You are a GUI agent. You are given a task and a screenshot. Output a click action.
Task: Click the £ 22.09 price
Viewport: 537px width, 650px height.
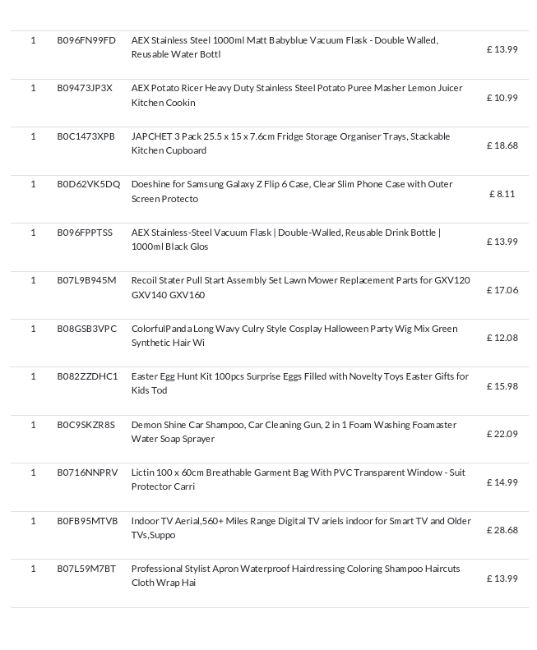[502, 434]
